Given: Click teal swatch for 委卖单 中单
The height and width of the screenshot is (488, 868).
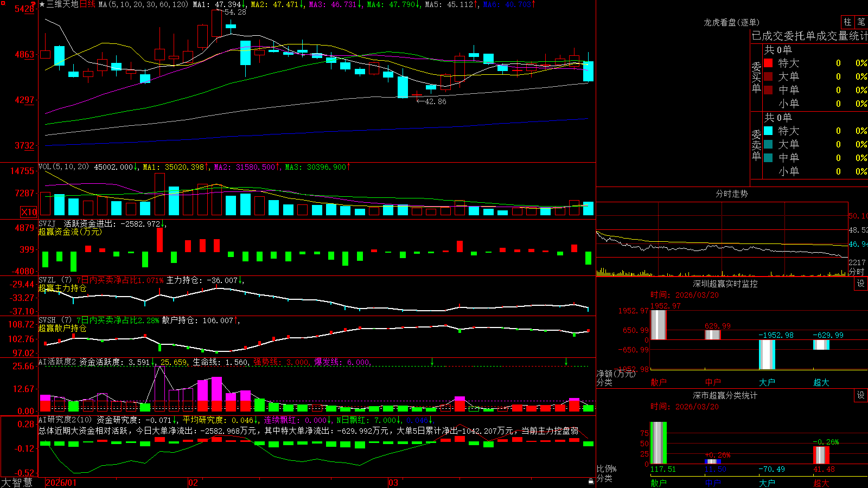Looking at the screenshot, I should [768, 158].
